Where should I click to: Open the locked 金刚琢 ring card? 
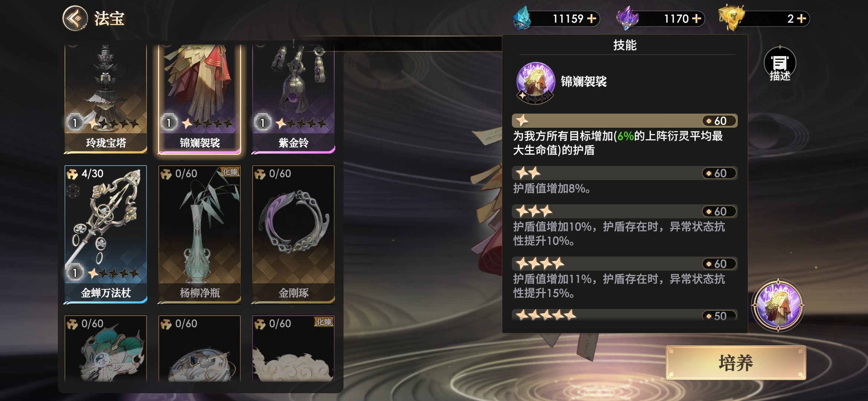[x=293, y=234]
